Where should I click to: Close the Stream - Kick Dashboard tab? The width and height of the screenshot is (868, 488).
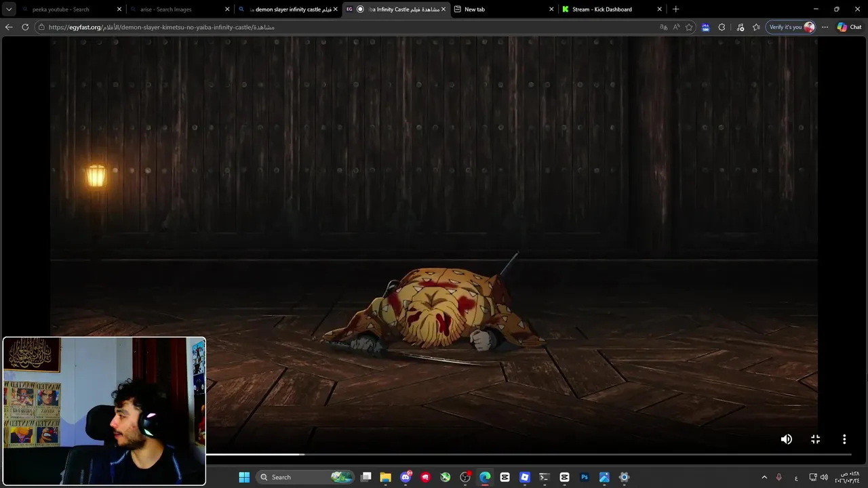pyautogui.click(x=659, y=9)
